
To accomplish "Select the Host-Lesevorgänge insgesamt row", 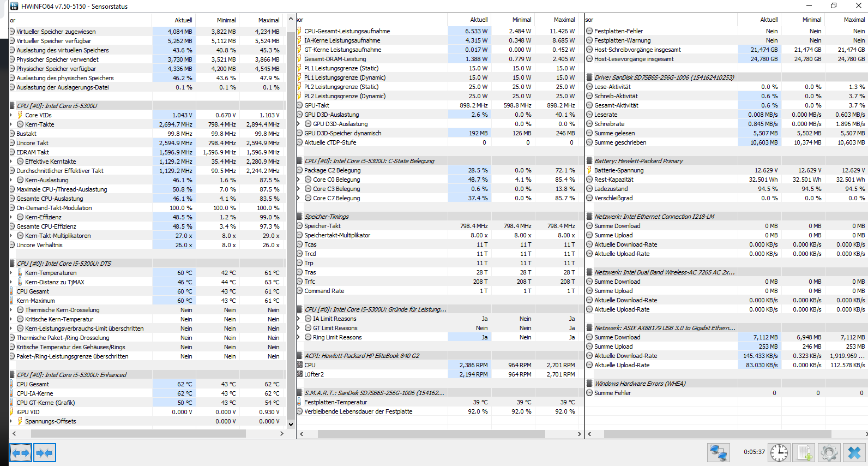I will [727, 59].
